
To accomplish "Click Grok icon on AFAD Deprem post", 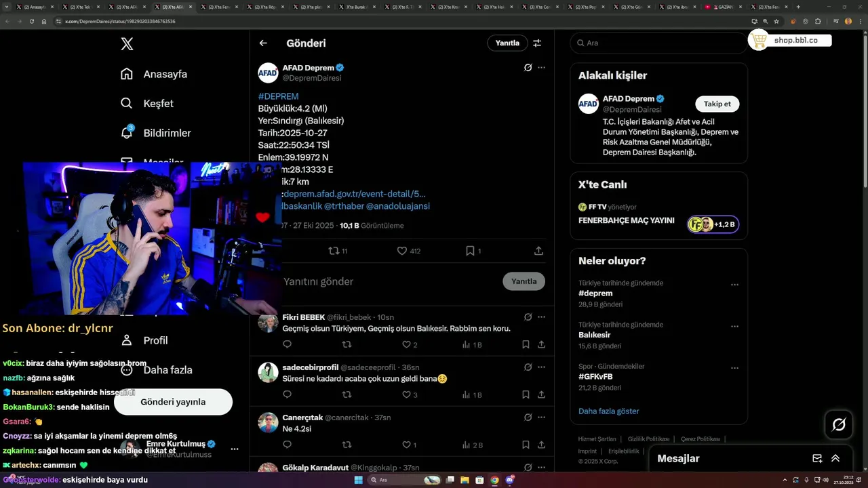I will click(x=528, y=68).
